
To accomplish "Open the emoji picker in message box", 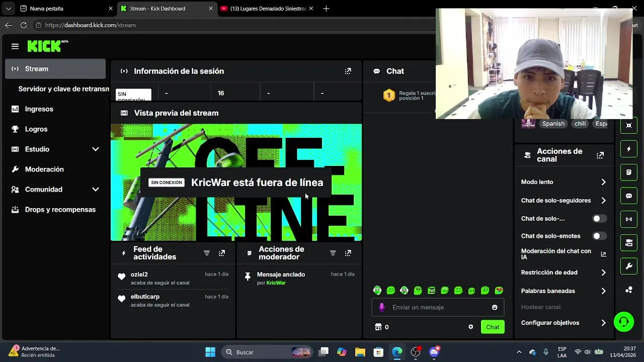I will tap(495, 307).
